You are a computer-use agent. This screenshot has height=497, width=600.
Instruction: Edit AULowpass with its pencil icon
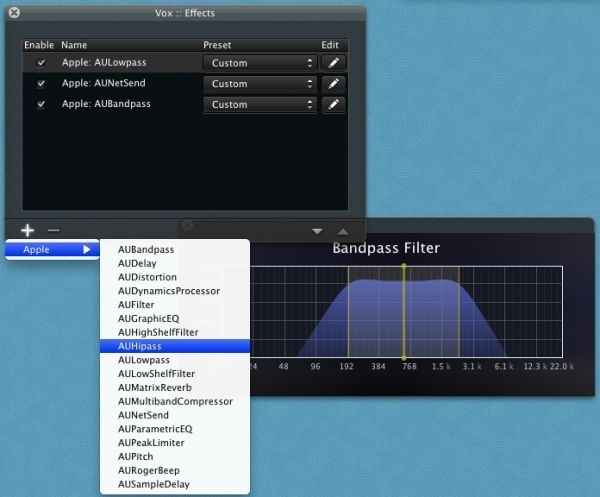[333, 63]
